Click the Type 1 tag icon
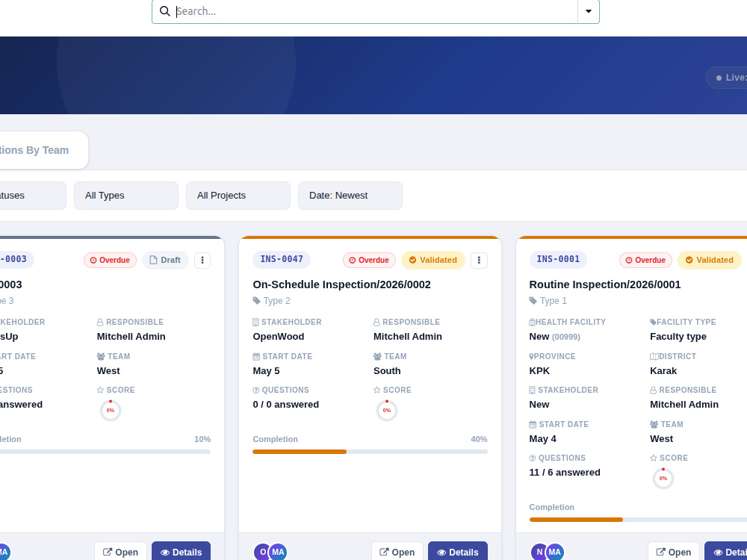Screen dimensions: 747x560 pos(533,301)
